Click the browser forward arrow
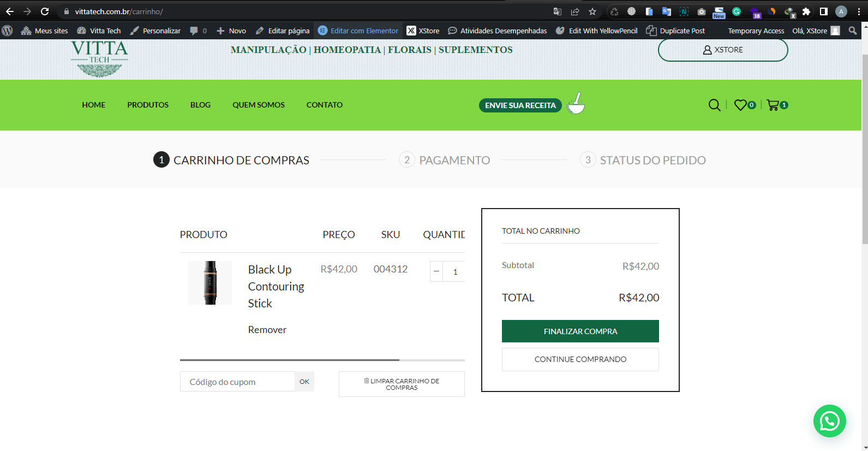Screen dimensions: 868x451 pos(27,11)
